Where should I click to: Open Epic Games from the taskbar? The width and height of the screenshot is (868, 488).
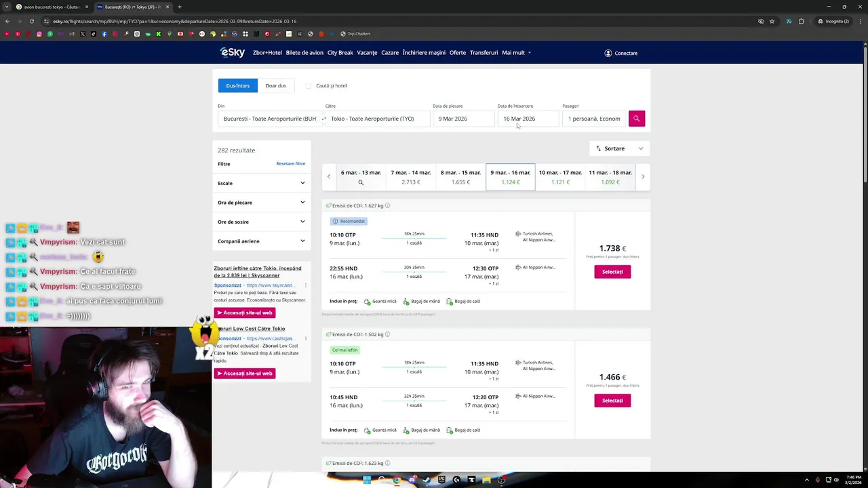[x=441, y=480]
